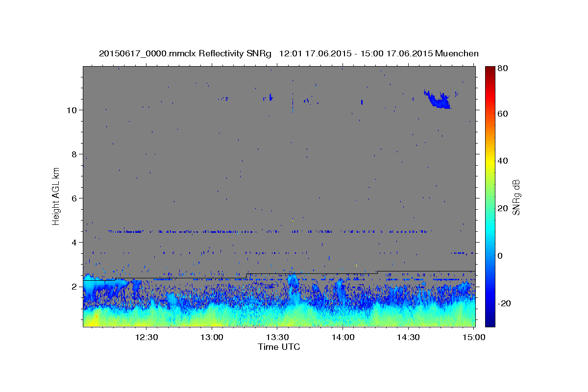Click the colorbar label '-20'

point(504,303)
